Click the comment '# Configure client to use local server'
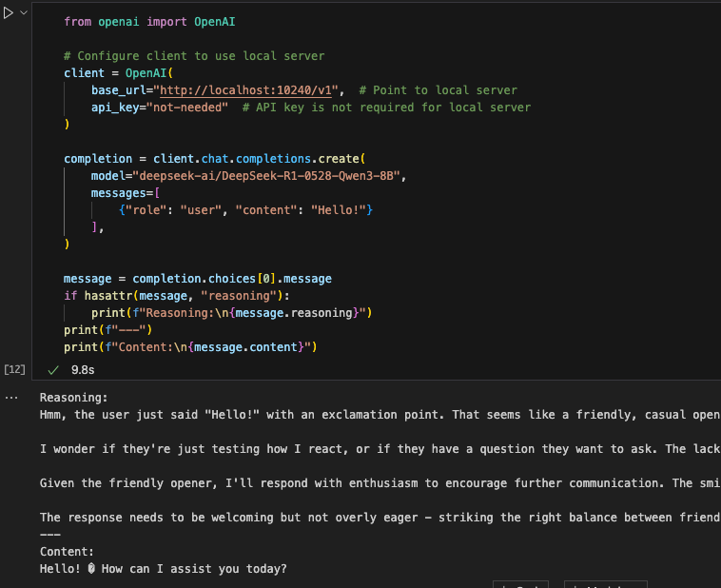 (194, 56)
